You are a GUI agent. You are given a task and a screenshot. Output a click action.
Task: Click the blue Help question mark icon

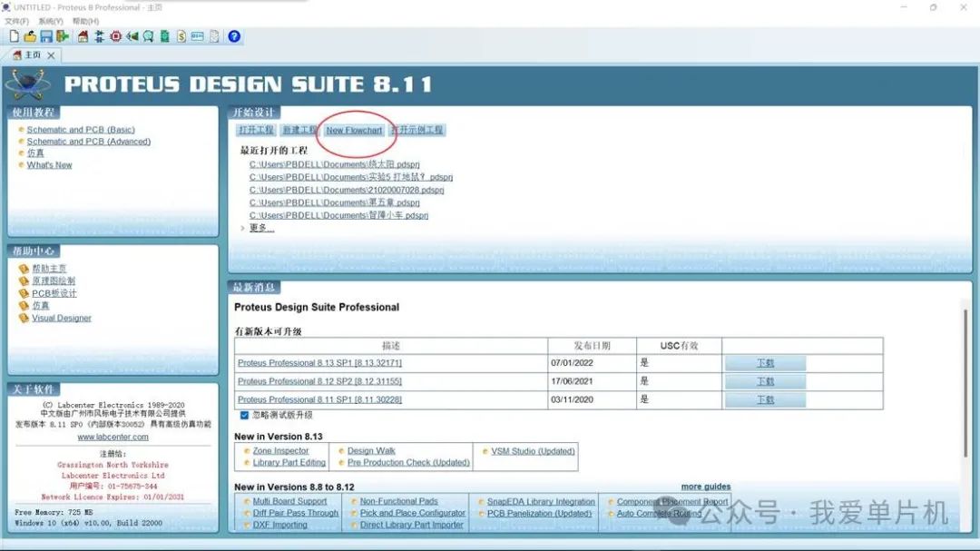[234, 36]
